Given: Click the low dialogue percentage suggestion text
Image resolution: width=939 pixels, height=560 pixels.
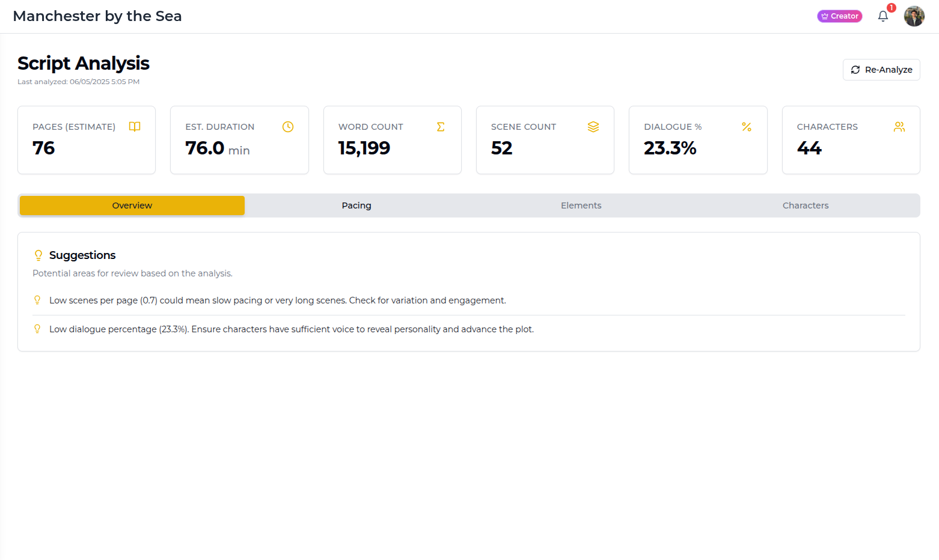Looking at the screenshot, I should click(x=292, y=329).
